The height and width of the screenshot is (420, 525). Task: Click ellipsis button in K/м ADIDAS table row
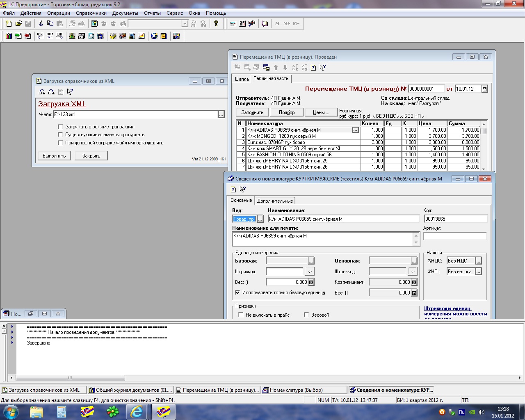(355, 130)
